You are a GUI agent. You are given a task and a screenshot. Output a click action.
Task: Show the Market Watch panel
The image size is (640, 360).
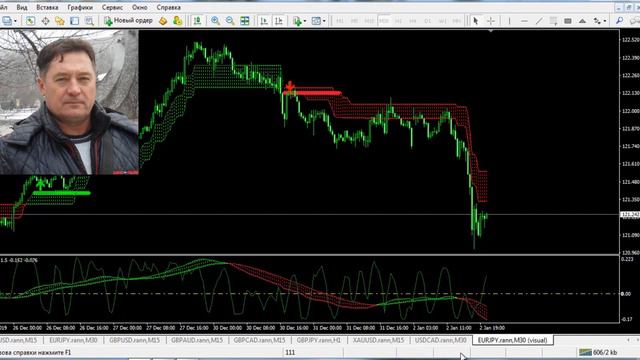(31, 21)
